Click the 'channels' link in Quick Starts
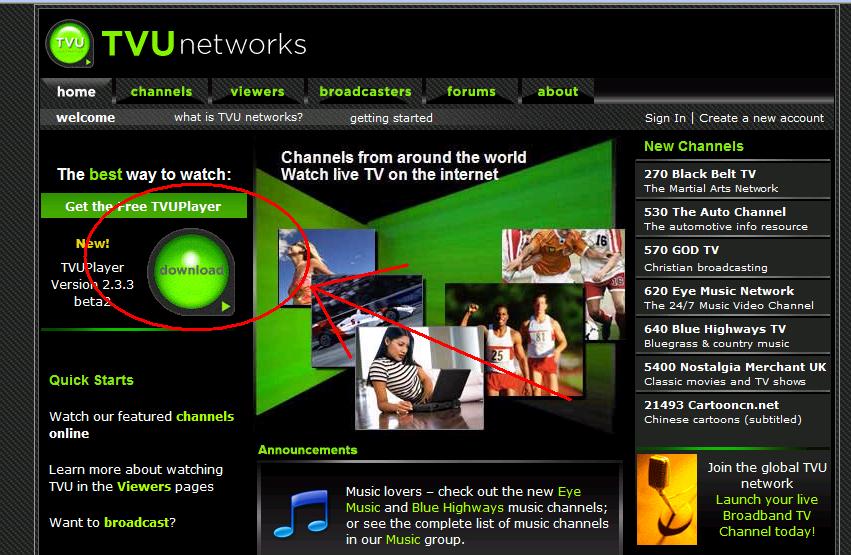Image resolution: width=851 pixels, height=555 pixels. point(205,416)
